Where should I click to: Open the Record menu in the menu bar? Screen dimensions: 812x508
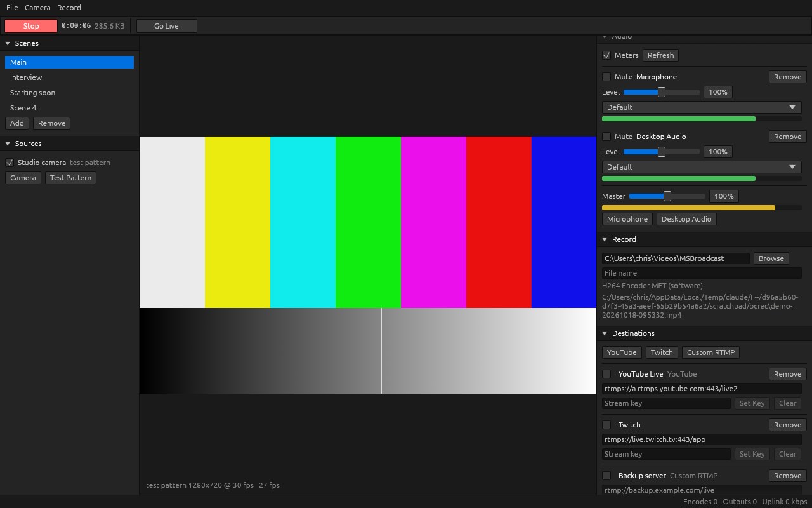click(x=69, y=8)
